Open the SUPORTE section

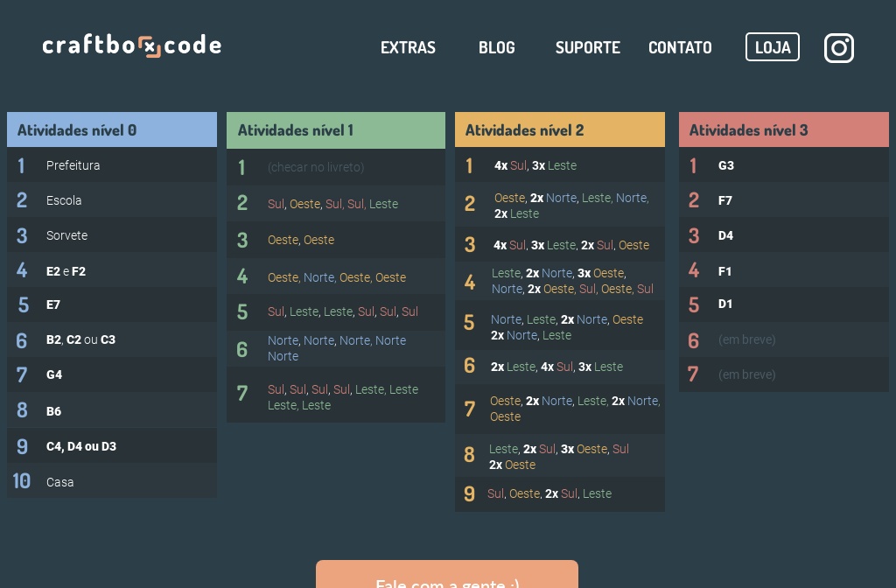tap(587, 47)
